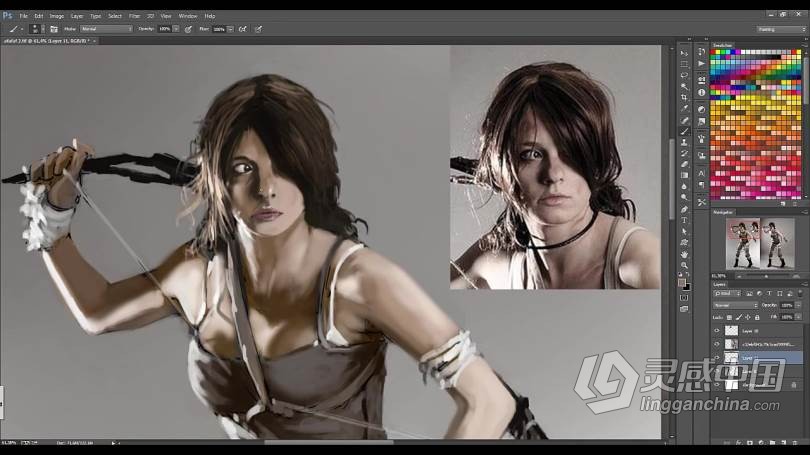The image size is (810, 455).
Task: Select the Eraser tool
Action: pyautogui.click(x=684, y=164)
